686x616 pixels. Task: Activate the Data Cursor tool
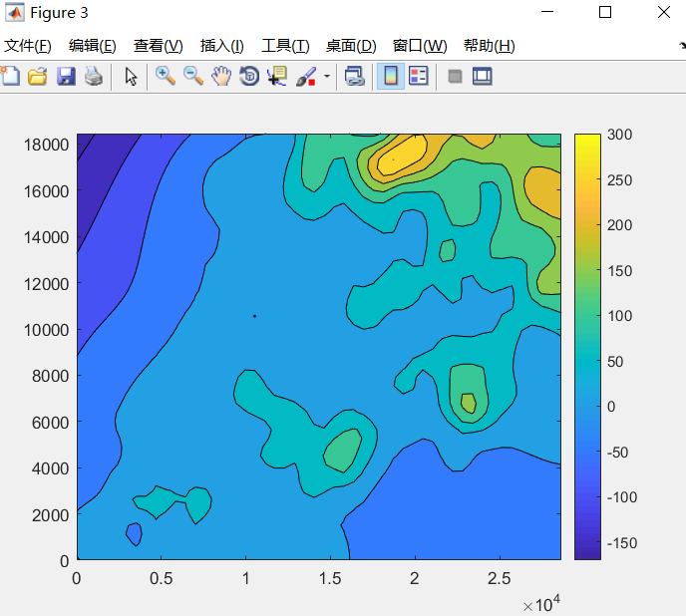277,76
